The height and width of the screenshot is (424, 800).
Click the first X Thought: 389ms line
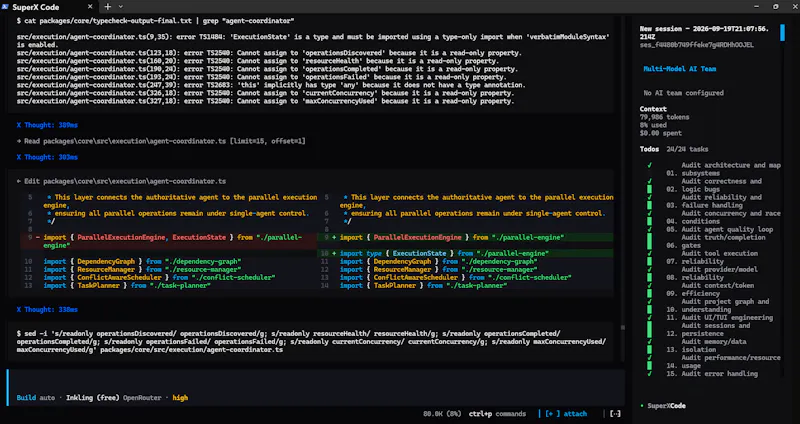(x=47, y=125)
